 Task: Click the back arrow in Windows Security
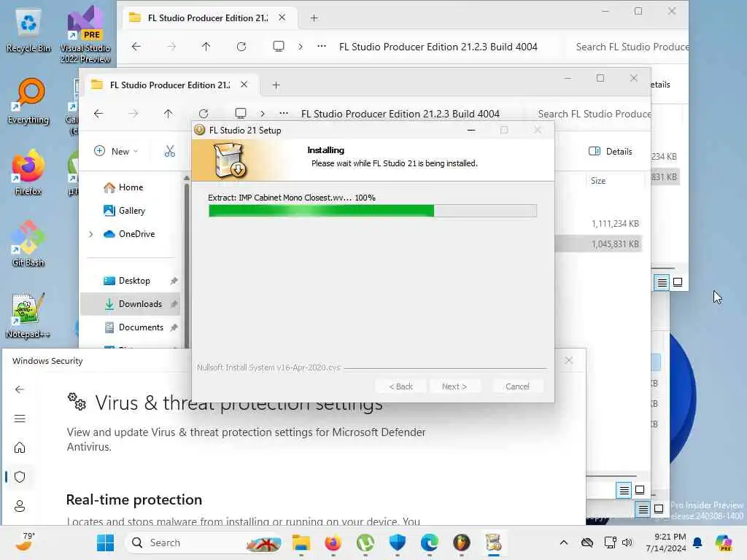(x=20, y=389)
